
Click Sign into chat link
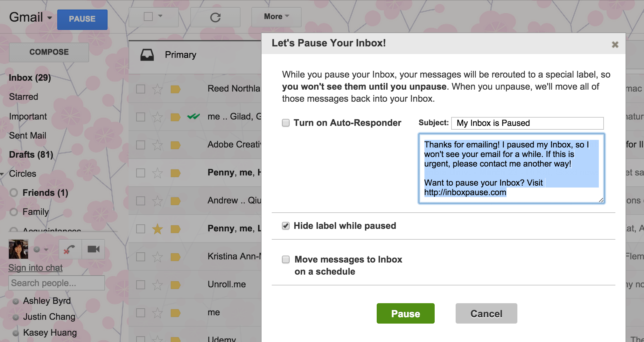pos(36,268)
